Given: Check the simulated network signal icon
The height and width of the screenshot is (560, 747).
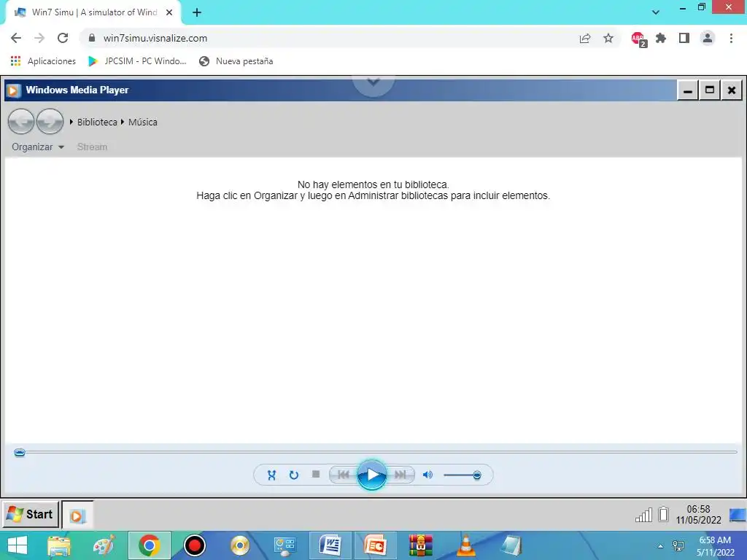Looking at the screenshot, I should 643,515.
